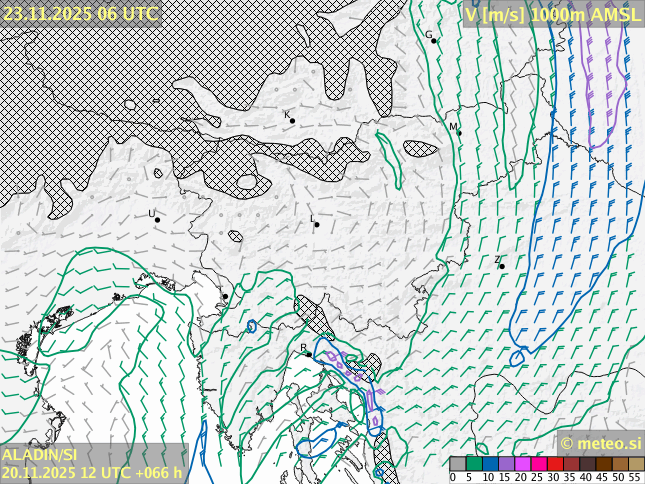Open the meteo.si copyright link
645x484 pixels.
(x=600, y=443)
